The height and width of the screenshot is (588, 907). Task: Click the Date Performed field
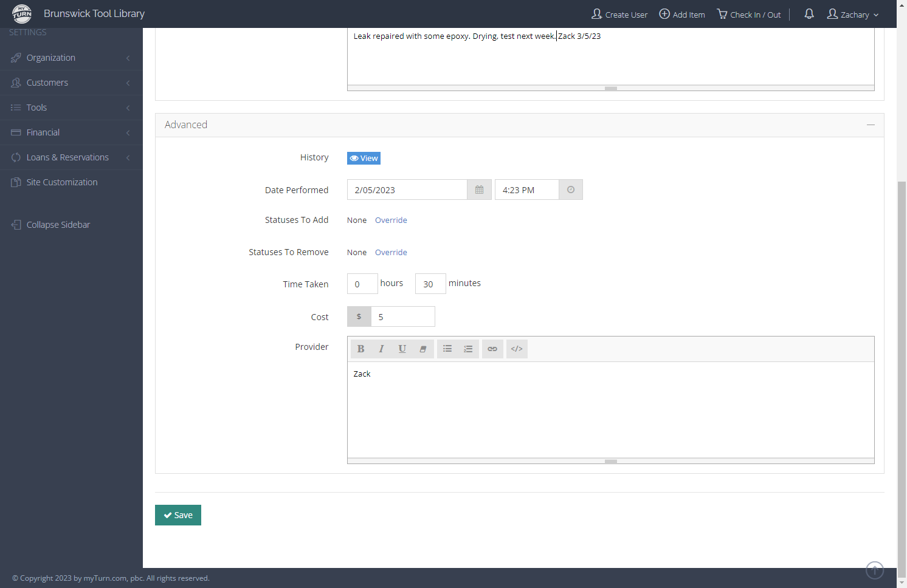pyautogui.click(x=407, y=190)
